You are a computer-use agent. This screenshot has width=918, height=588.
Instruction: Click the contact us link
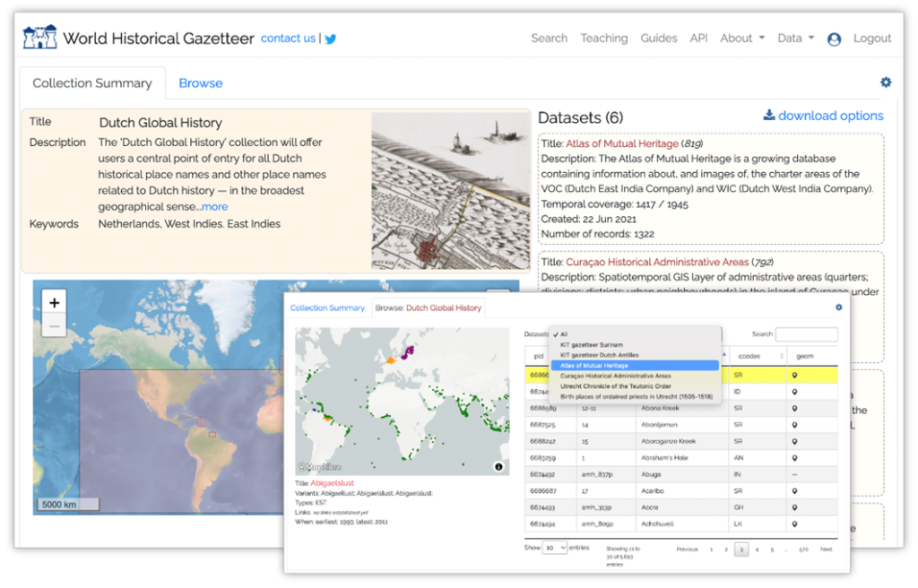click(x=288, y=38)
